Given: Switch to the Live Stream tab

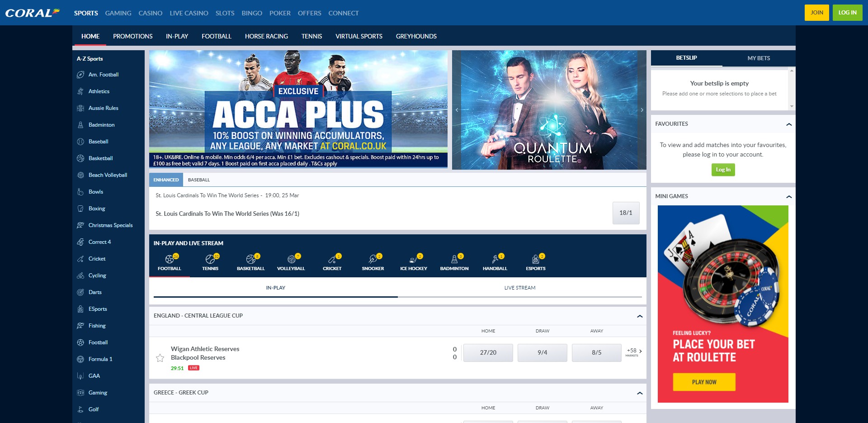Looking at the screenshot, I should 520,288.
